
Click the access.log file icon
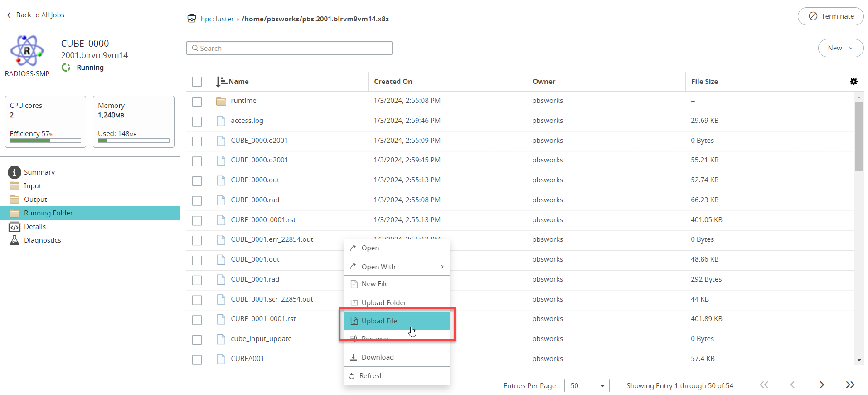221,121
